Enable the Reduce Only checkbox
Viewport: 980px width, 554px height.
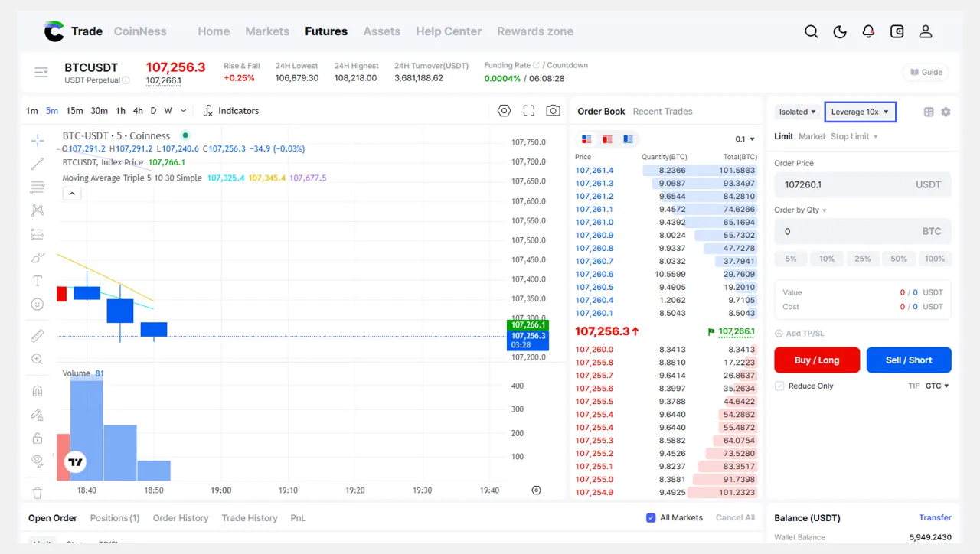tap(779, 386)
